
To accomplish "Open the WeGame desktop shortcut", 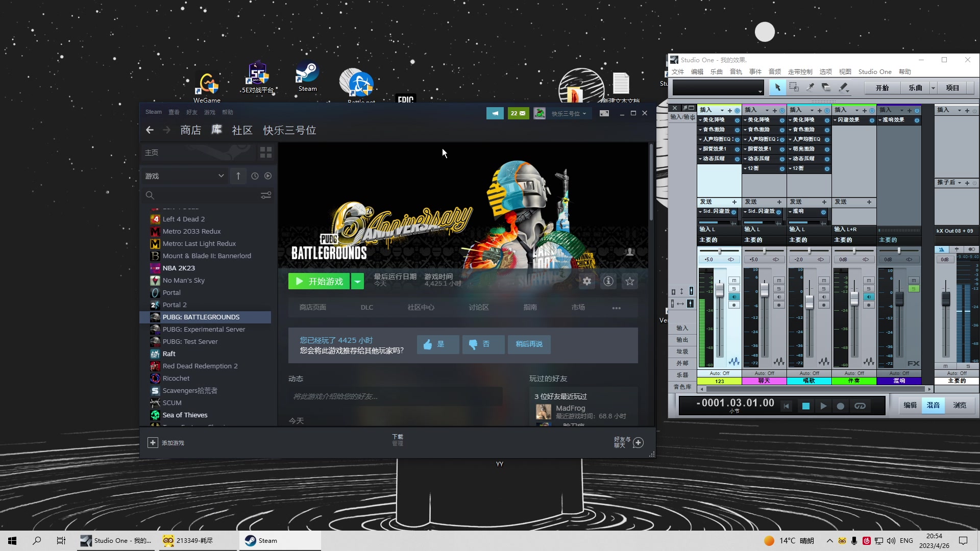I will coord(207,87).
